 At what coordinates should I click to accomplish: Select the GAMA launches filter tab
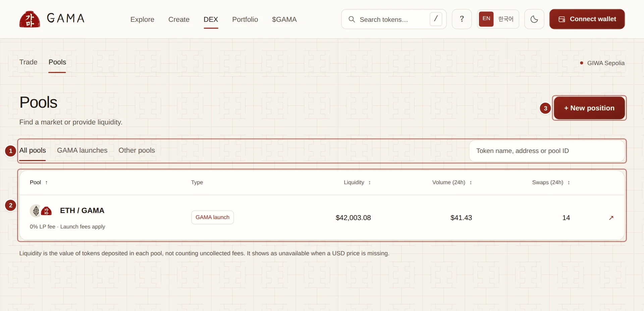(82, 150)
